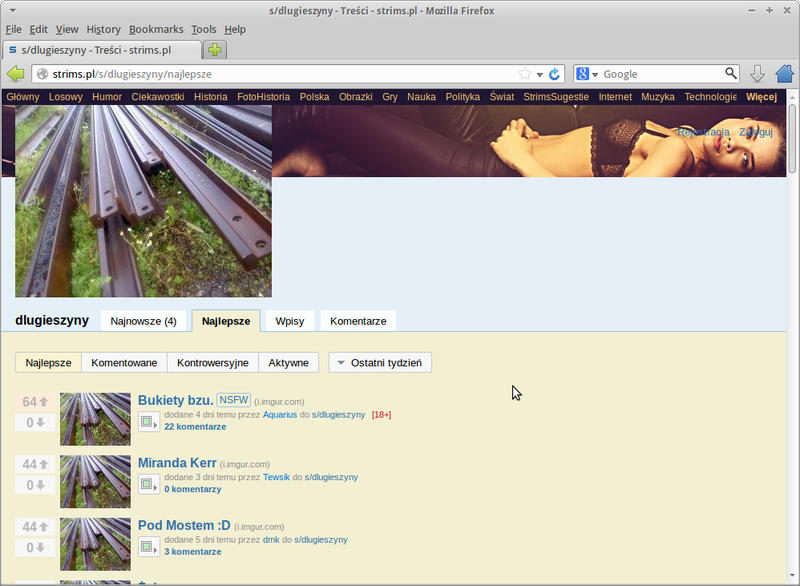Go to the FotoHistoria category
The image size is (800, 586).
pyautogui.click(x=263, y=97)
